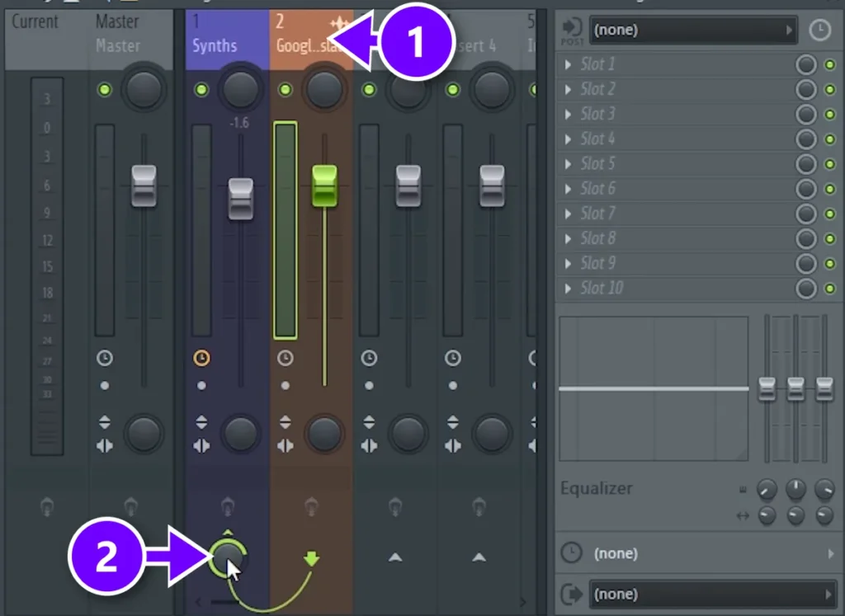Click up-down polarity arrows on Synths track

point(201,422)
